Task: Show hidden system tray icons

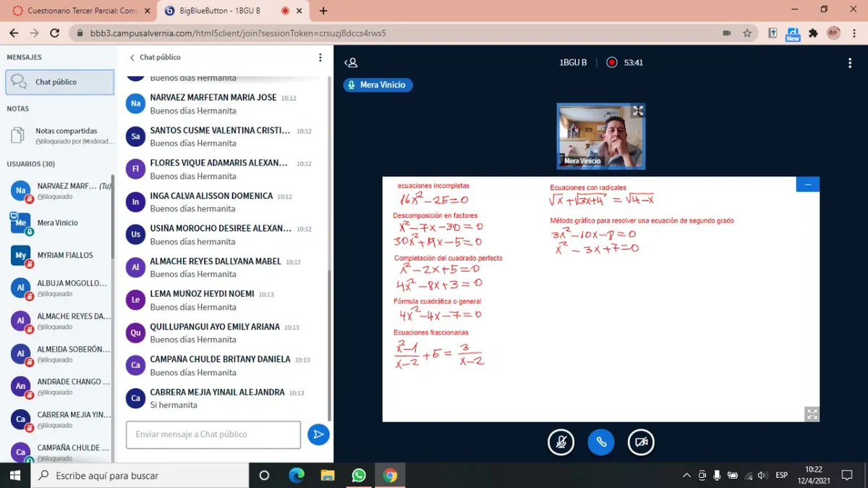Action: point(686,476)
